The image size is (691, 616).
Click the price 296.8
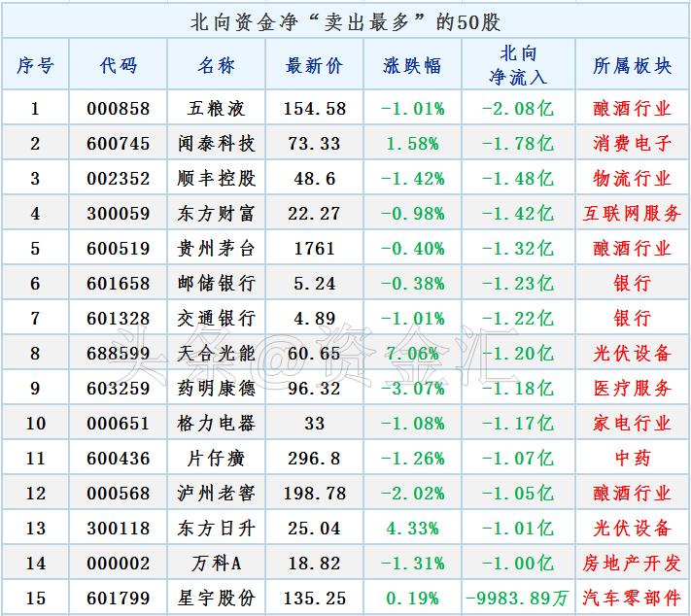click(x=314, y=459)
